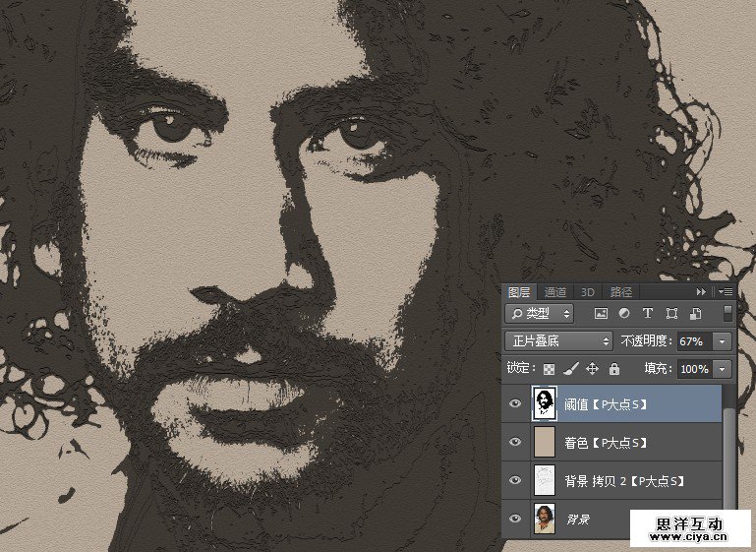Toggle visibility of 背景 拷贝 2 layer
The image size is (756, 552).
click(x=515, y=481)
